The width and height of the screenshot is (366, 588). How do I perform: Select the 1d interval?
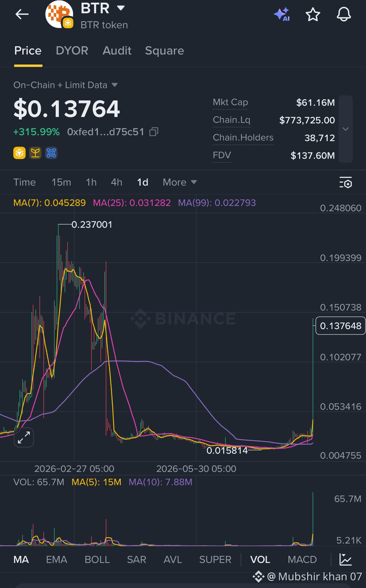point(143,182)
